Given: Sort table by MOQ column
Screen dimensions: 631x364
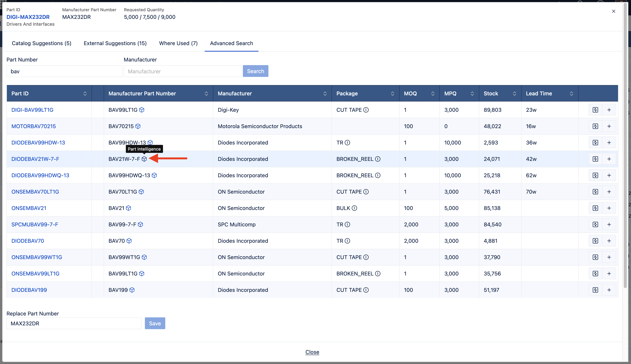Looking at the screenshot, I should pyautogui.click(x=433, y=93).
